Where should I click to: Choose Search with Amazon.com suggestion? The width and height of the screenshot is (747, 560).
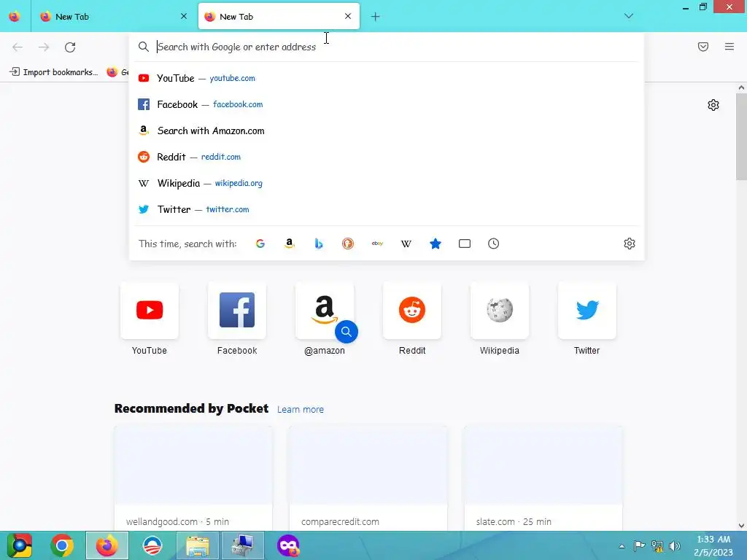click(x=387, y=131)
